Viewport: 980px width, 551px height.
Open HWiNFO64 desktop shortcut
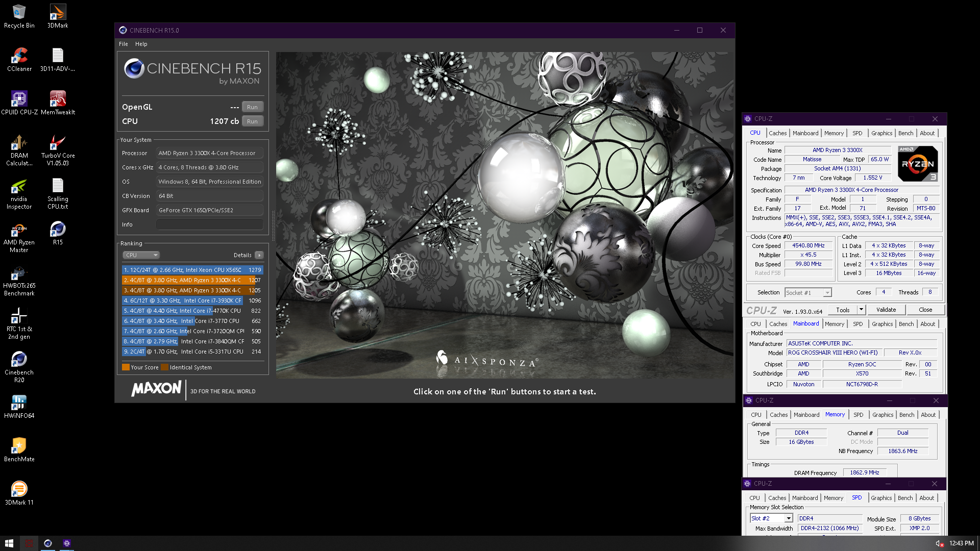pos(19,407)
